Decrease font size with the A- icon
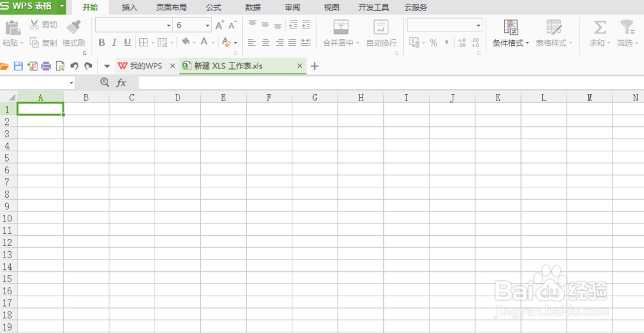644x333 pixels. pyautogui.click(x=232, y=25)
